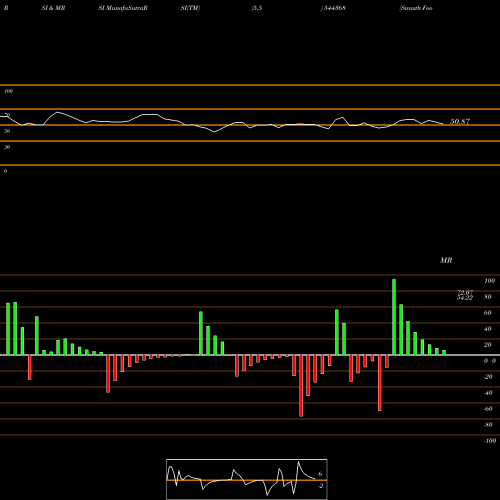Click the value 6 in mini chart

tap(320, 474)
